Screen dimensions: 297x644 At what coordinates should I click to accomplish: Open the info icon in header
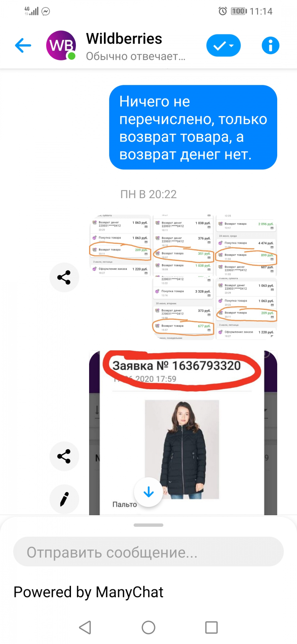[270, 45]
